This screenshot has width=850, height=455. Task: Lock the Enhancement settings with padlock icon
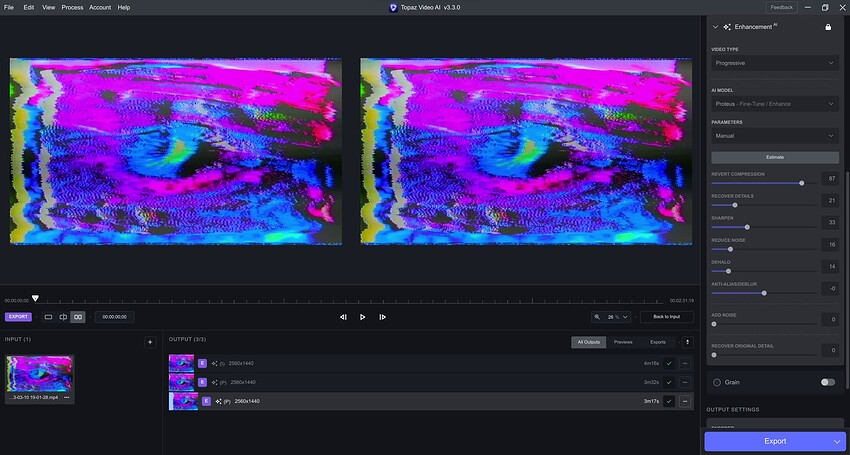click(x=828, y=27)
